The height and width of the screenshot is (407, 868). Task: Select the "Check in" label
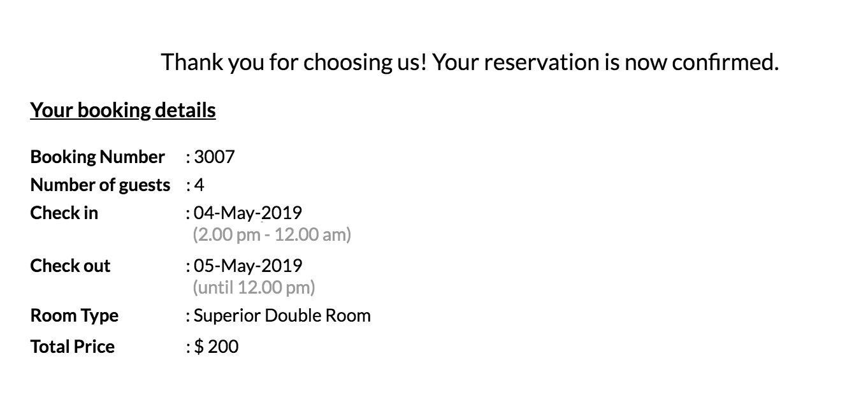pyautogui.click(x=64, y=213)
